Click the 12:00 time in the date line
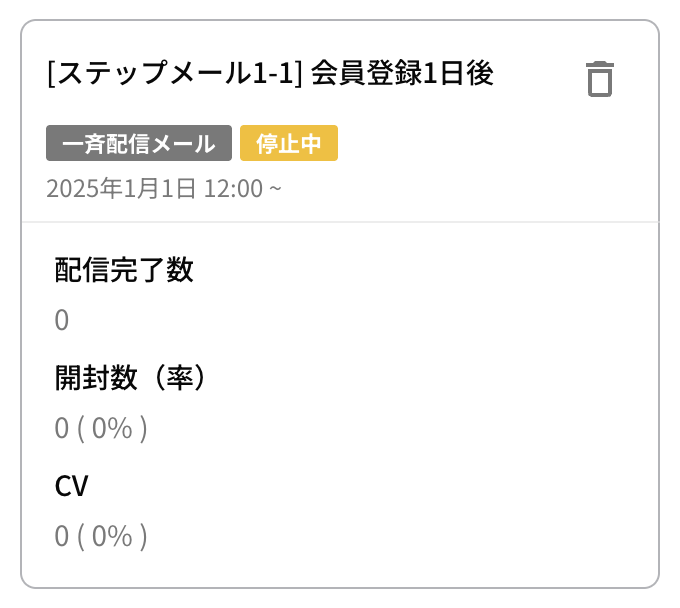This screenshot has height=608, width=680. click(x=233, y=189)
